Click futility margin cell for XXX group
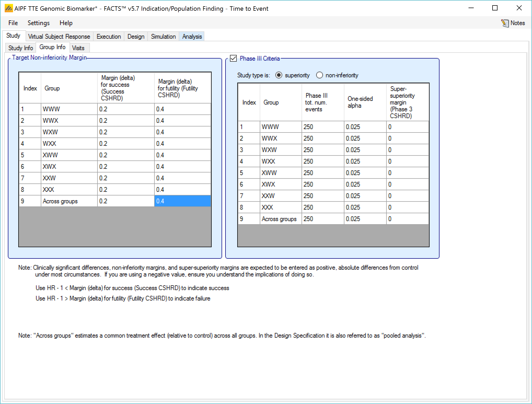Viewport: 532px width, 404px height. tap(182, 189)
